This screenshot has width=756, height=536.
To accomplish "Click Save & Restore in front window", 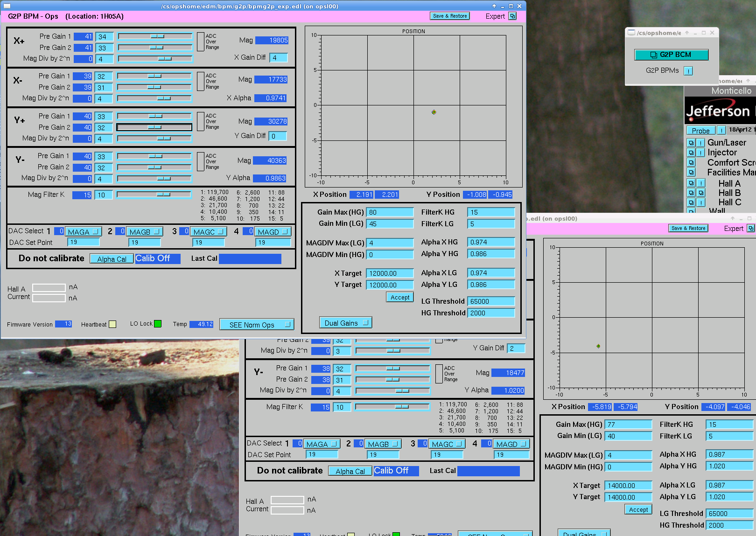I will (450, 16).
